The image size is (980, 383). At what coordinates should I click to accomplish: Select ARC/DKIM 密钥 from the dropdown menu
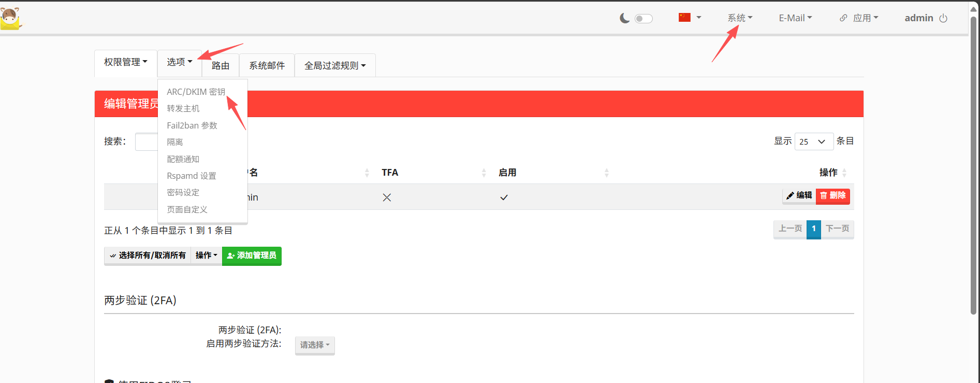(196, 92)
